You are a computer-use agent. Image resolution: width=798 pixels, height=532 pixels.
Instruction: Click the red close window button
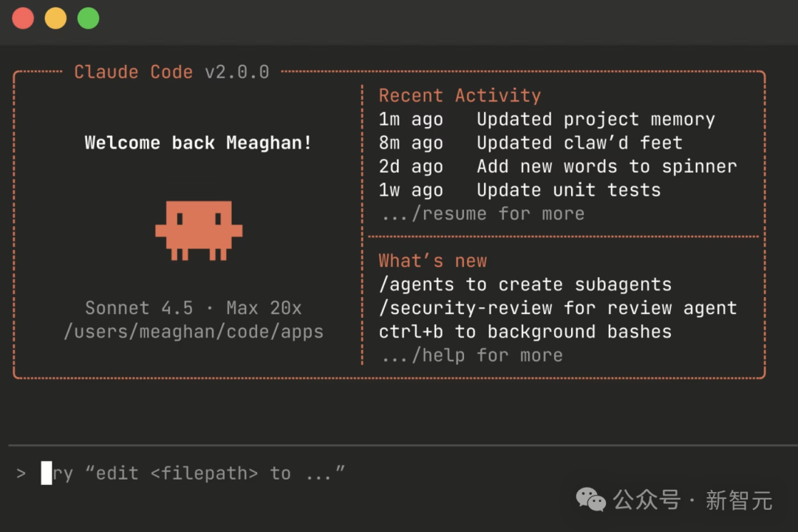coord(24,18)
